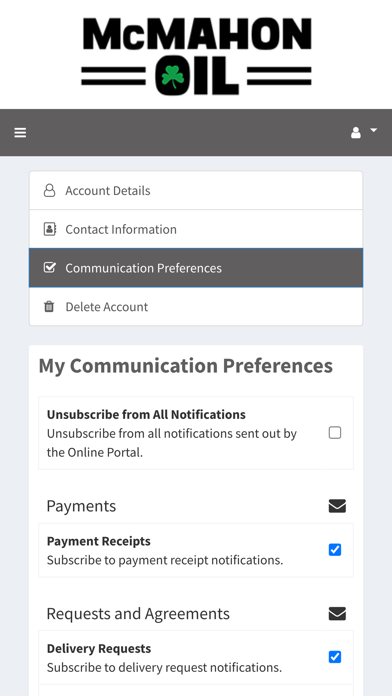Expand the user account dropdown caret
Screen dimensions: 392x696
[x=373, y=130]
